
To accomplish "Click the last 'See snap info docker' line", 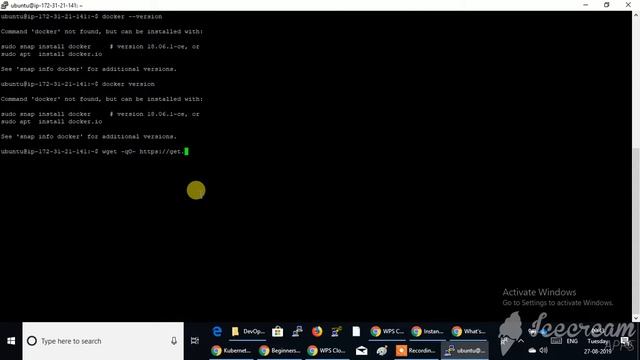I will click(x=89, y=136).
